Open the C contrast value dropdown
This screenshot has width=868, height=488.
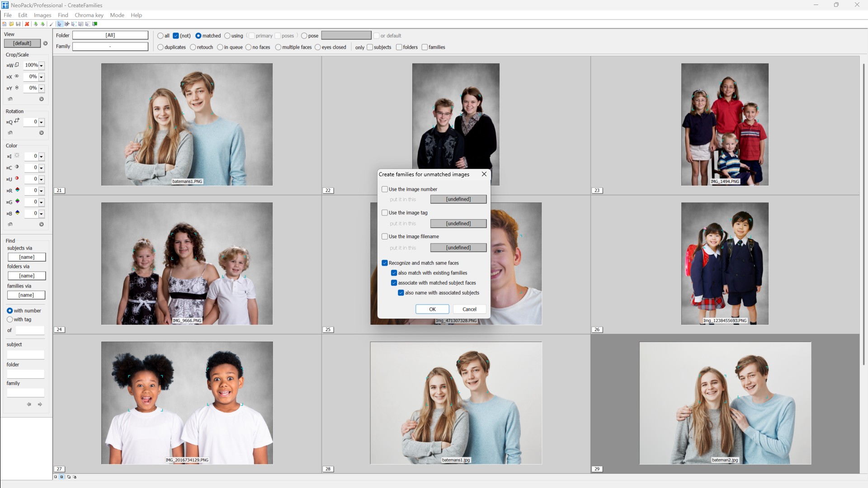coord(41,168)
